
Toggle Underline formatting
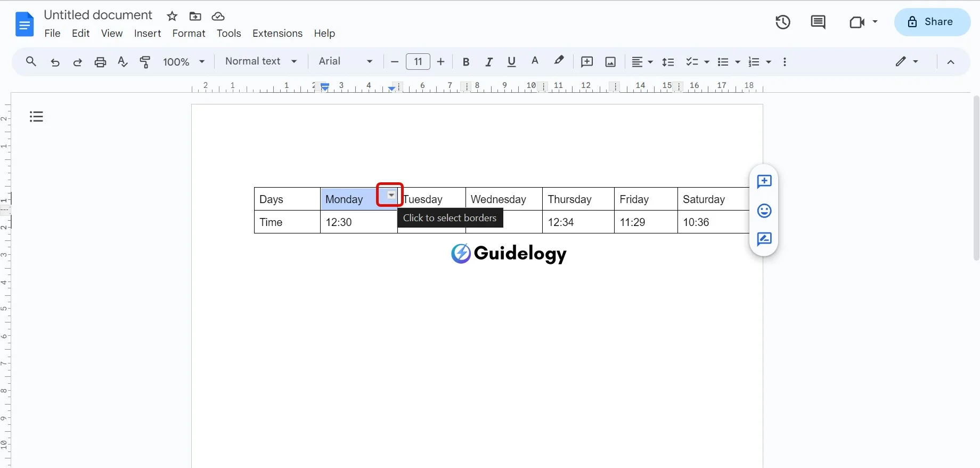[x=512, y=62]
